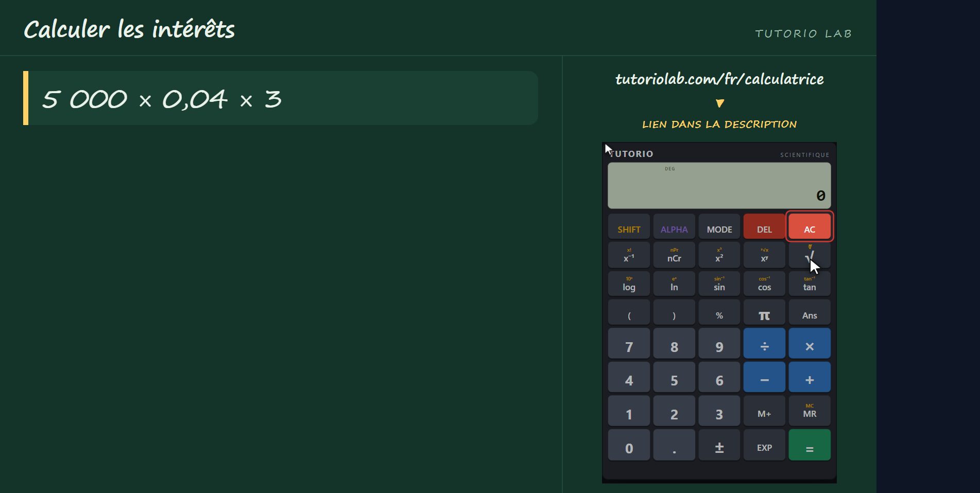Click the plus-minus sign key
Viewport: 980px width, 493px height.
pos(719,445)
